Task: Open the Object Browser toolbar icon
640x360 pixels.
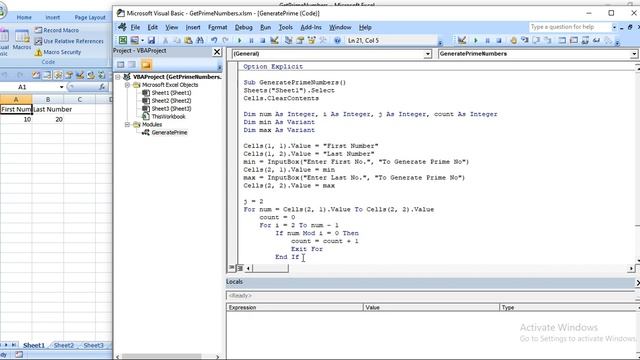Action: click(311, 40)
